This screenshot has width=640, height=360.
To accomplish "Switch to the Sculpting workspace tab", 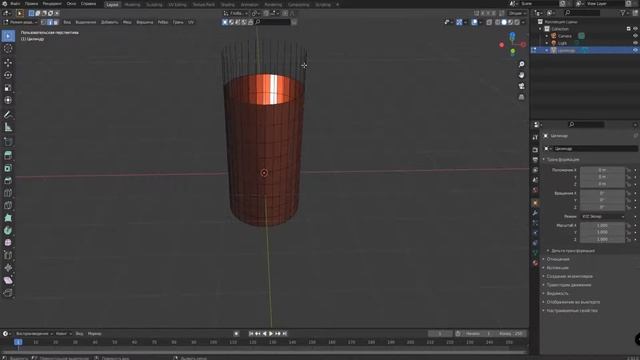I will [x=154, y=4].
